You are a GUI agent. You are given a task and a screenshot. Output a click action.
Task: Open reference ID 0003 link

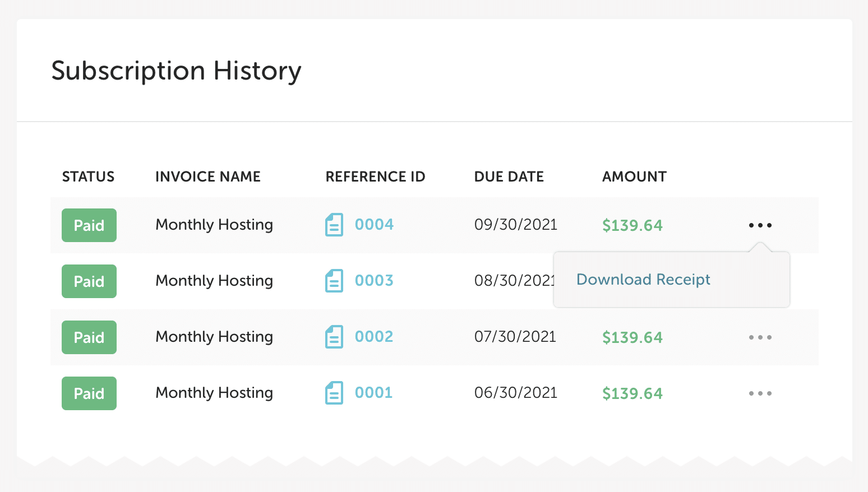coord(374,281)
